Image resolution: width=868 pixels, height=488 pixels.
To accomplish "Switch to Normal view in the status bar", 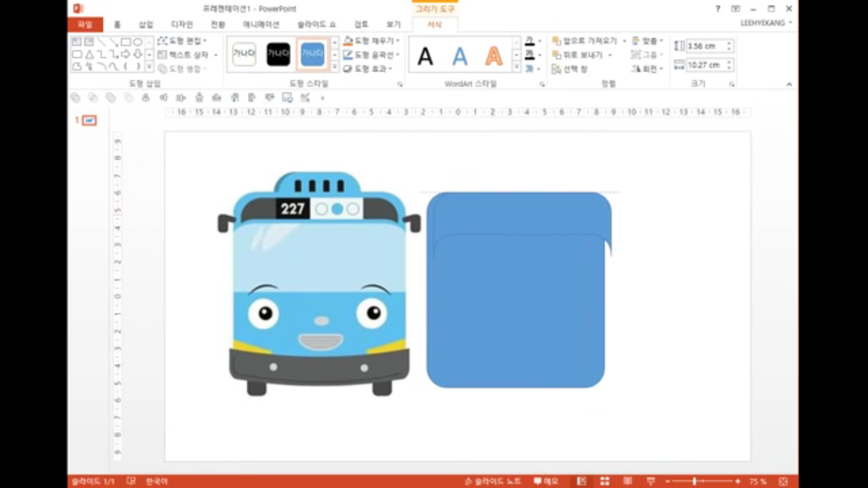I will coord(582,481).
